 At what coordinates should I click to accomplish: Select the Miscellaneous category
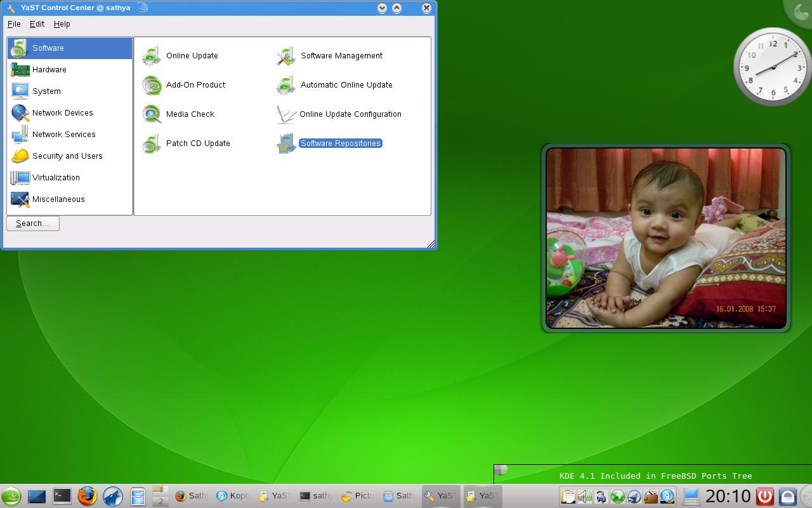pos(70,199)
